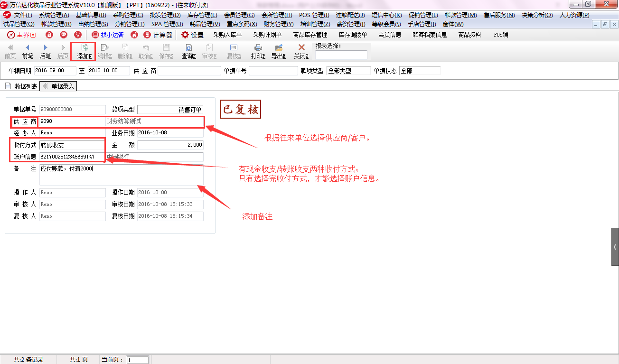
Task: Open 商品资料 shortcut
Action: point(469,35)
